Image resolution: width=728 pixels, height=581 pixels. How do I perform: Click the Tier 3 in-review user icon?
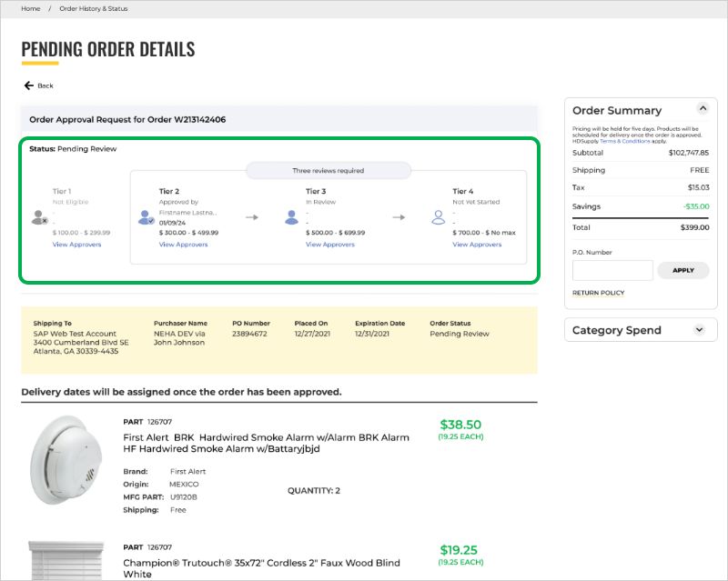[x=291, y=217]
